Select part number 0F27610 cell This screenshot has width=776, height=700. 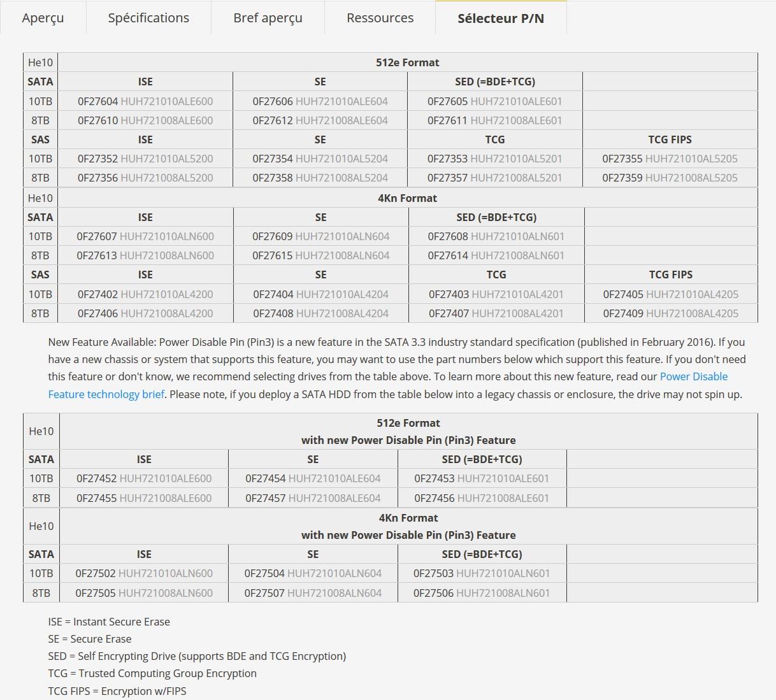click(x=145, y=120)
